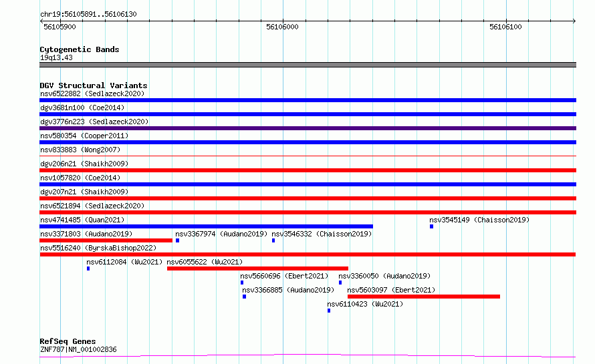595x364 pixels.
Task: Select the nsv5516240 (ByrskaBishop2022) label
Action: coord(98,248)
